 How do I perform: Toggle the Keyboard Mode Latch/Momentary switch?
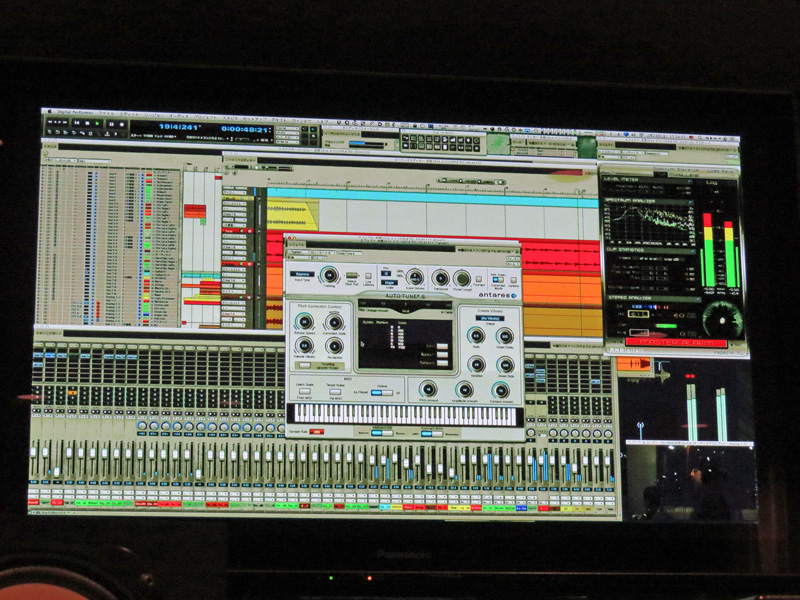click(432, 434)
